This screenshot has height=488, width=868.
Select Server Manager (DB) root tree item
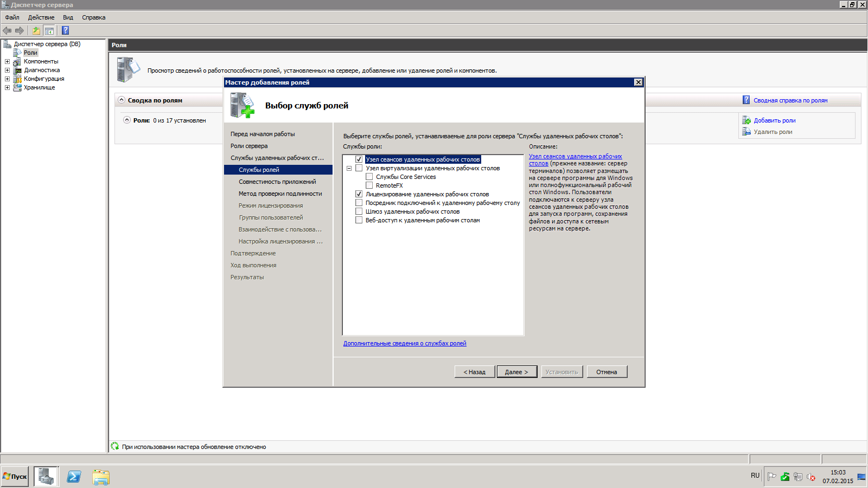pos(47,44)
